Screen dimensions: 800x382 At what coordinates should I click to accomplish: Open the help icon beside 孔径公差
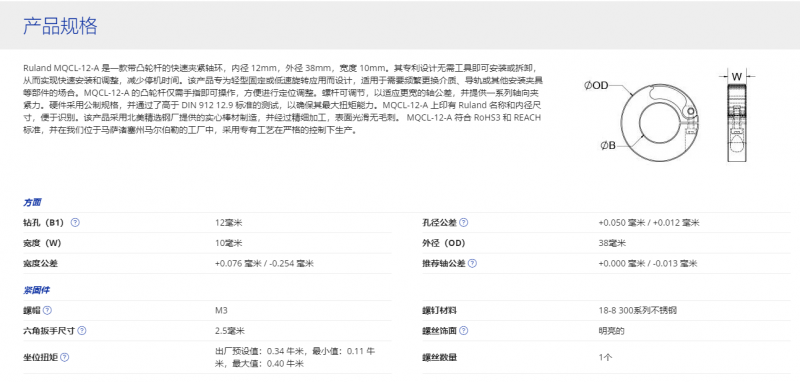(x=463, y=223)
